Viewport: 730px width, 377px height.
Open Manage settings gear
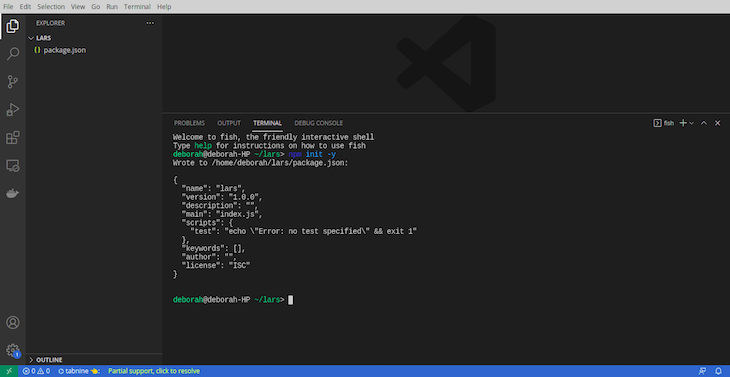click(13, 350)
